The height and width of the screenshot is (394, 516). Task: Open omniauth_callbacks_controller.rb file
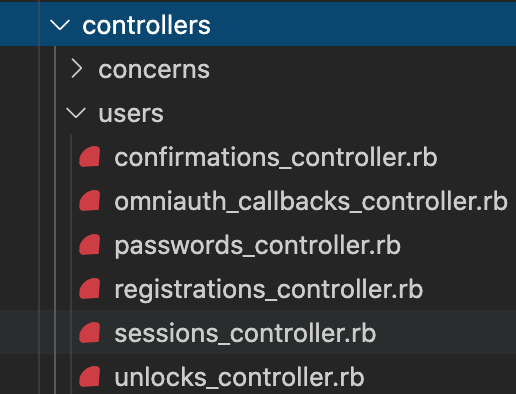(x=311, y=201)
